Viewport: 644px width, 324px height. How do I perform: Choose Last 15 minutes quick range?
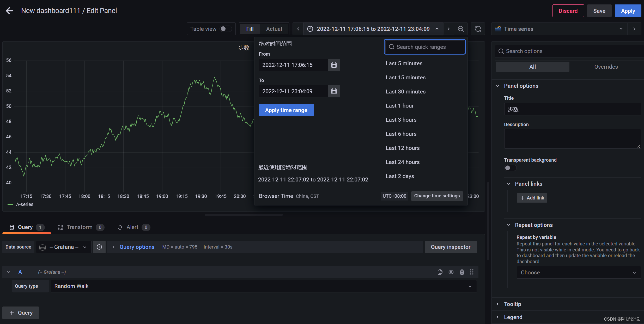(405, 78)
